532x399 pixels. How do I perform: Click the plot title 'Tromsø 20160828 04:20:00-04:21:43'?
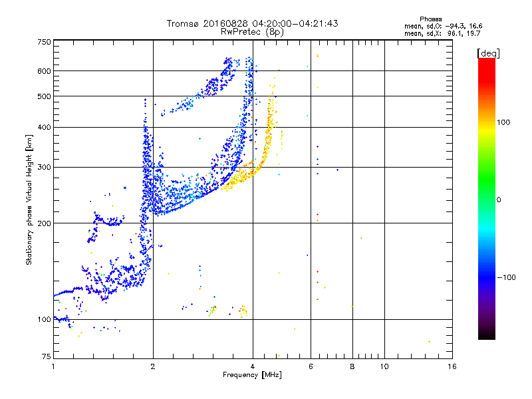point(252,23)
